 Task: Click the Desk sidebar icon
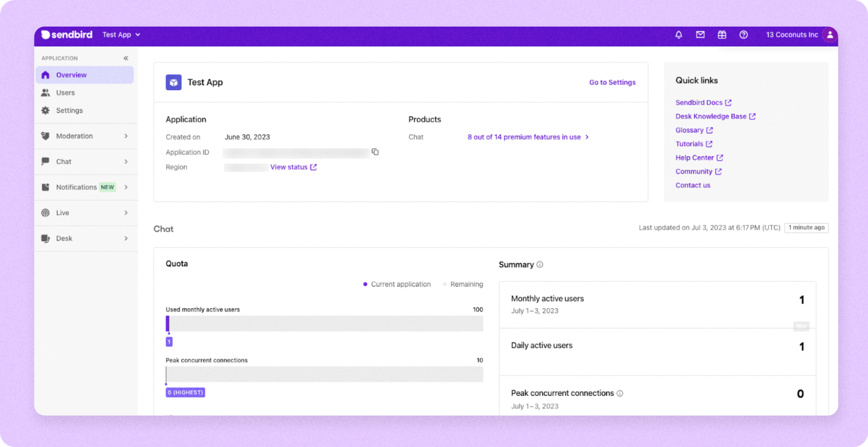click(45, 238)
